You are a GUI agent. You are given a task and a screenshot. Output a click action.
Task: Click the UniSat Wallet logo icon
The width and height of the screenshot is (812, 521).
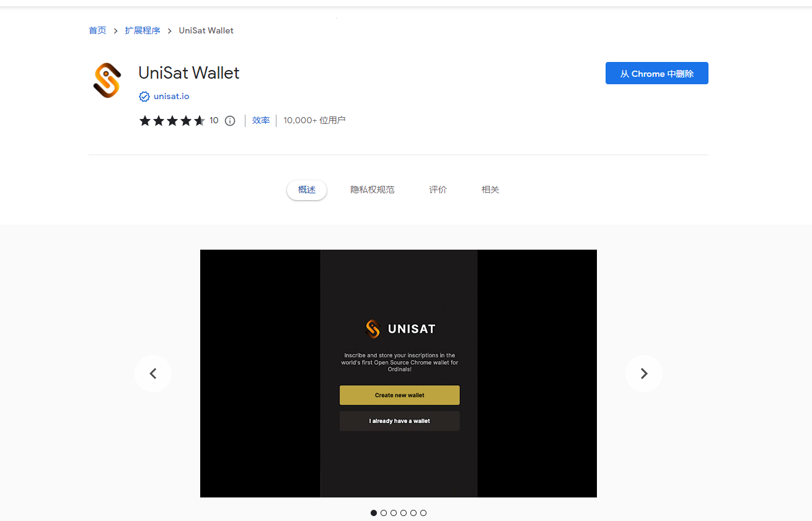pos(106,81)
